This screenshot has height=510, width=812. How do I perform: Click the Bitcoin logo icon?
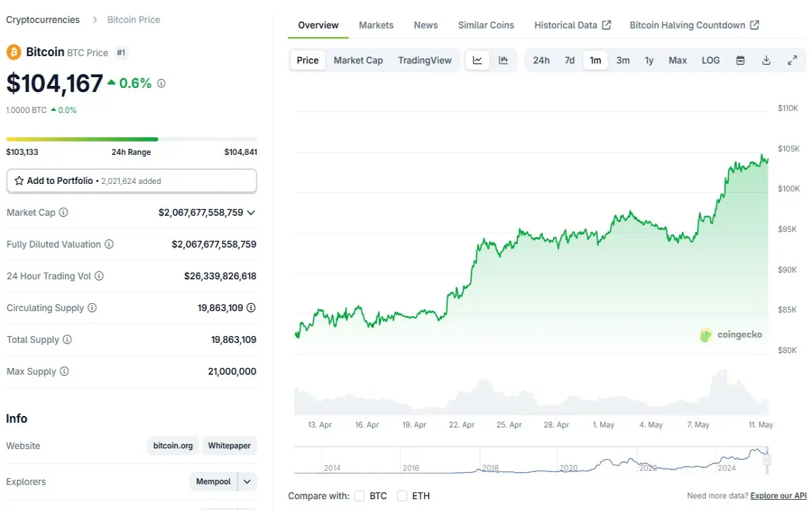click(x=14, y=52)
